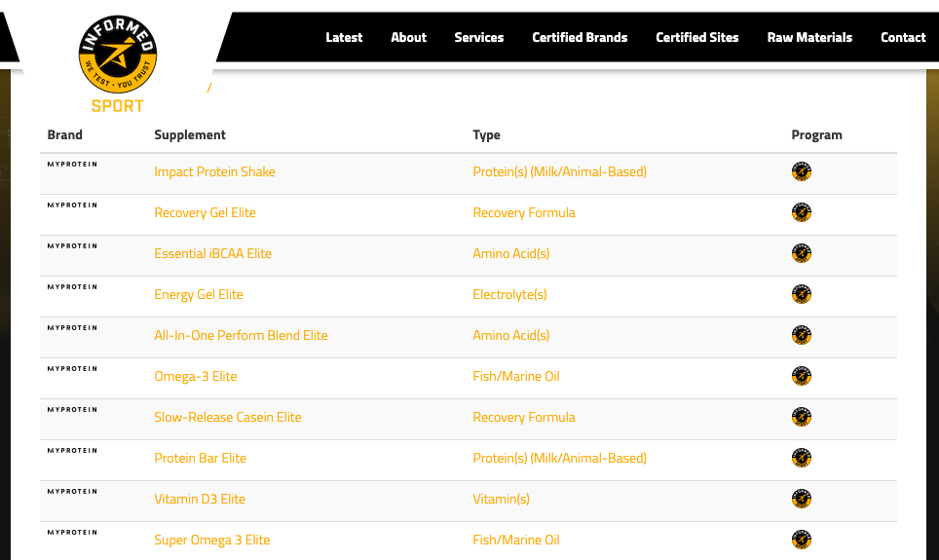Click the program badge in Recovery Gel Elite row

tap(802, 212)
